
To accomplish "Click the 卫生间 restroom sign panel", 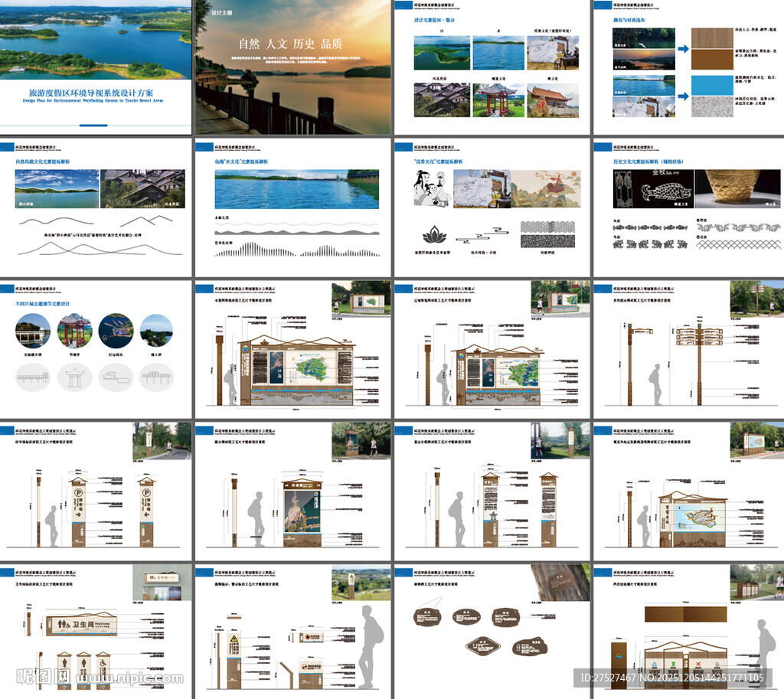I will click(81, 625).
